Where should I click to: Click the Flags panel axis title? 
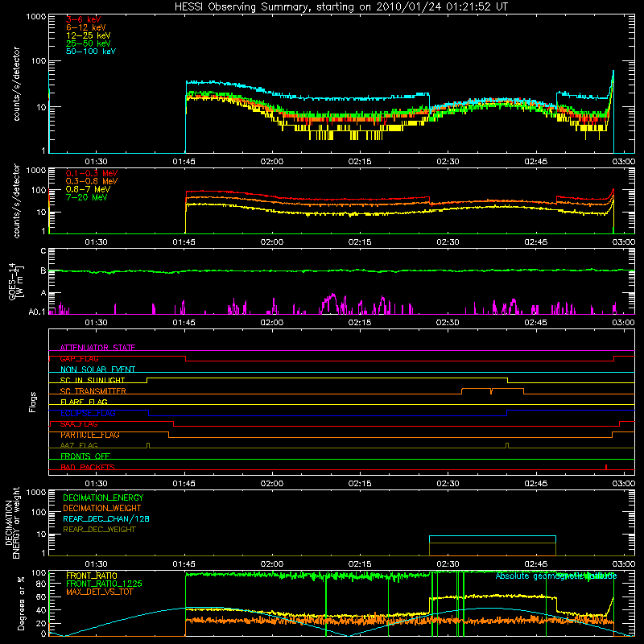[33, 402]
